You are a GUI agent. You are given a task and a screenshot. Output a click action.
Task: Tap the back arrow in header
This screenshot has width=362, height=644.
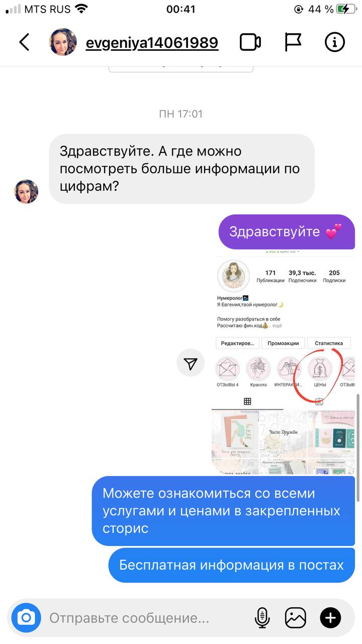[24, 42]
